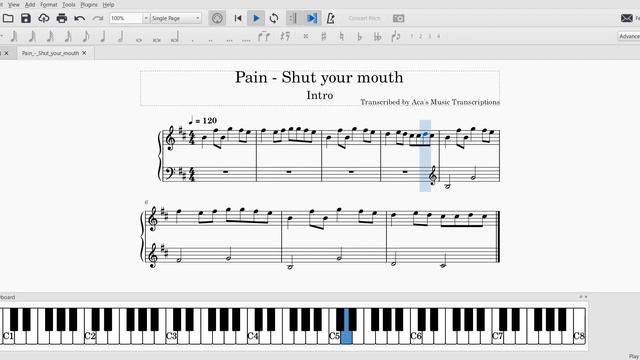640x360 pixels.
Task: Apply the flat accidental
Action: point(360,36)
